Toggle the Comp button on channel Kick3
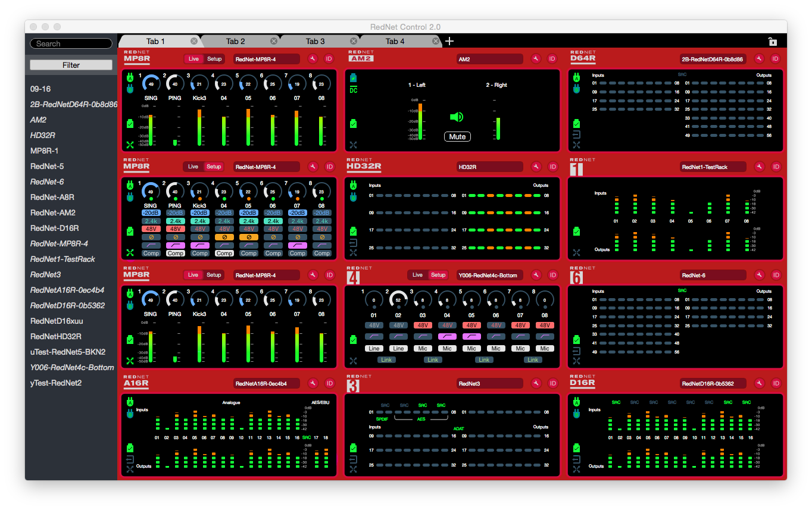The width and height of the screenshot is (812, 510). [x=199, y=253]
